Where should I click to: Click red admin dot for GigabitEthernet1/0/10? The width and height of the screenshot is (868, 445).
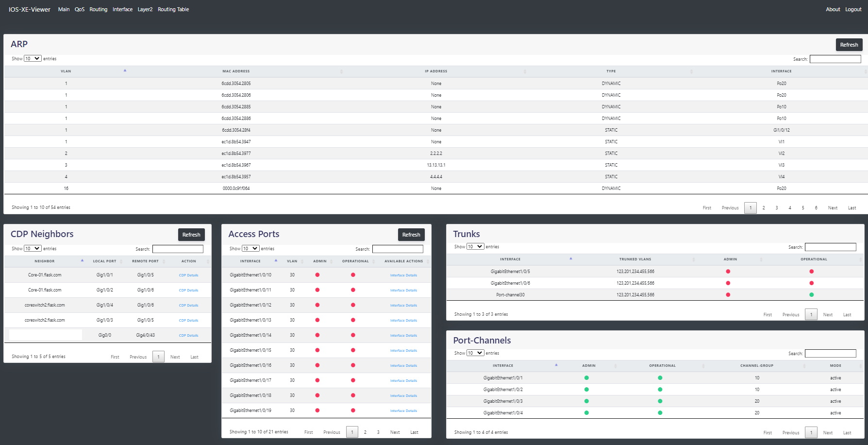pos(317,275)
